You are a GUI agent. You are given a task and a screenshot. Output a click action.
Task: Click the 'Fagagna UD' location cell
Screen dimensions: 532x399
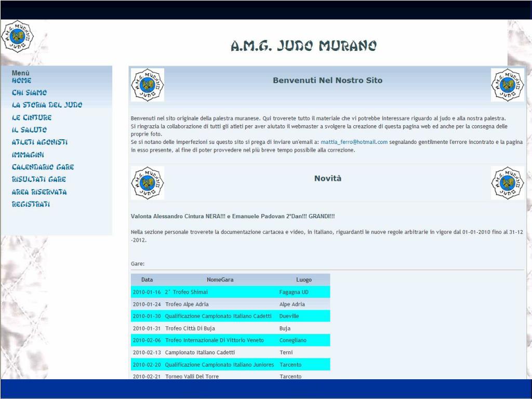[294, 292]
